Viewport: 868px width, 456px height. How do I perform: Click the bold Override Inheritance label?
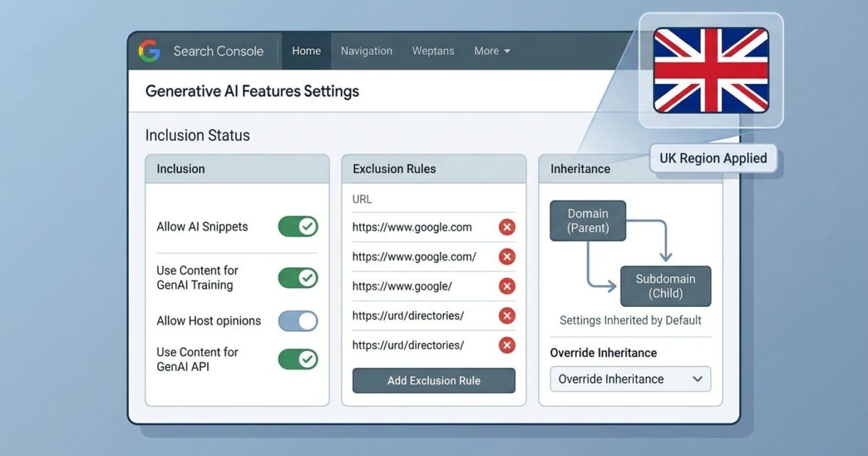tap(603, 352)
